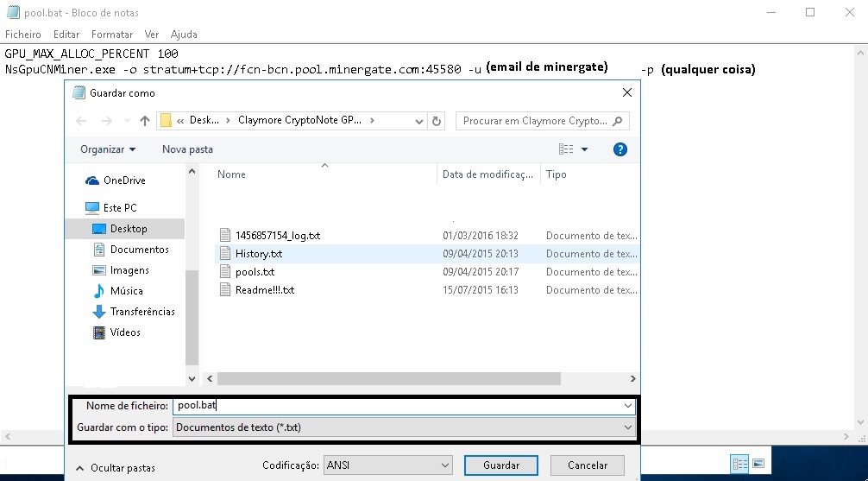Screen dimensions: 868x481
Task: Click file list right scroll arrow
Action: pyautogui.click(x=632, y=378)
